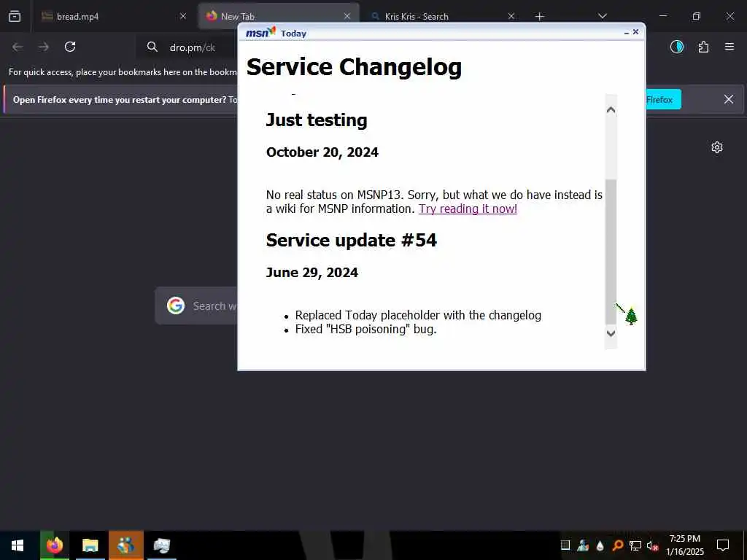Click the changelog scroll down arrow
747x560 pixels.
tap(611, 333)
